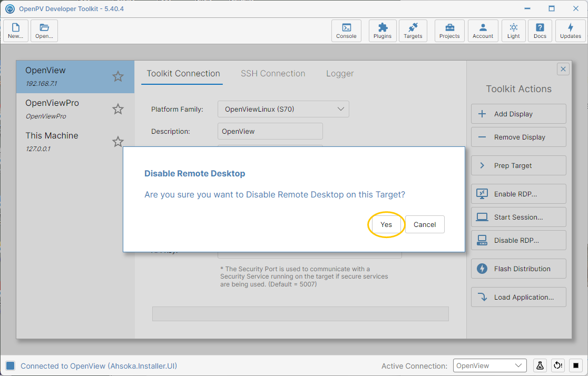The height and width of the screenshot is (376, 588).
Task: Click the restart warning icon in status bar
Action: pos(558,365)
